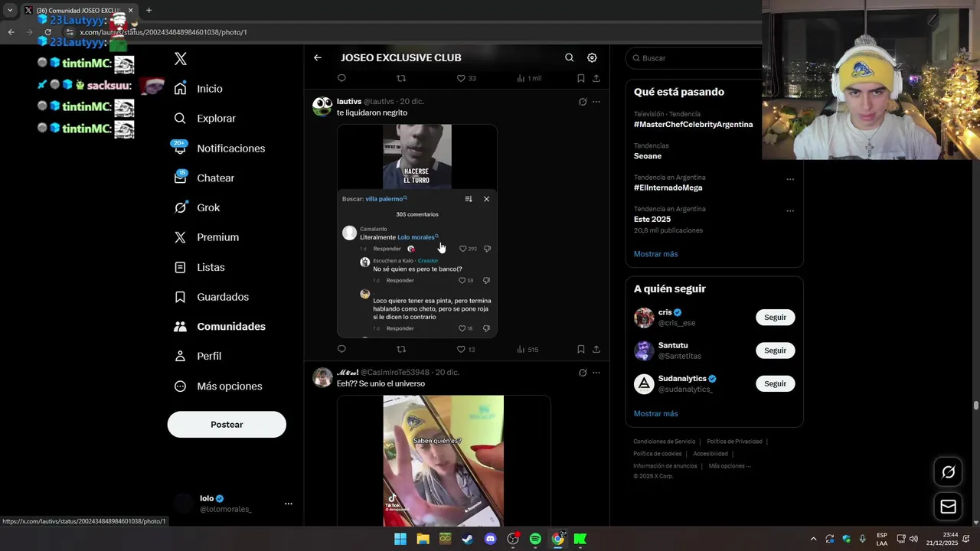Open the lautivs post image

[417, 230]
